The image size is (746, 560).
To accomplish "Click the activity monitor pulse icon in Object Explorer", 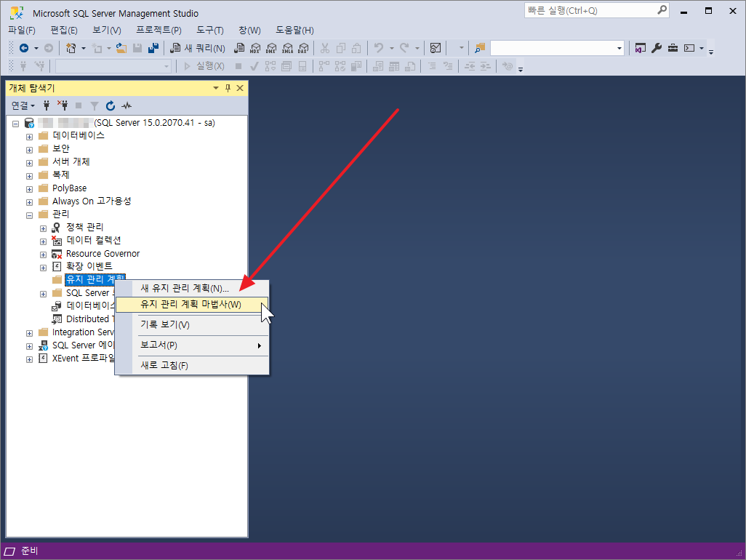I will click(126, 105).
